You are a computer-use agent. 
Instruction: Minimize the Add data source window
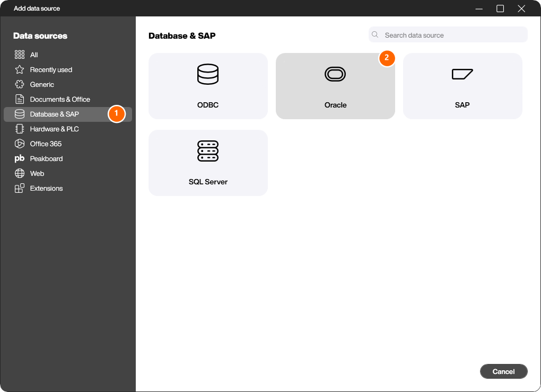click(478, 8)
